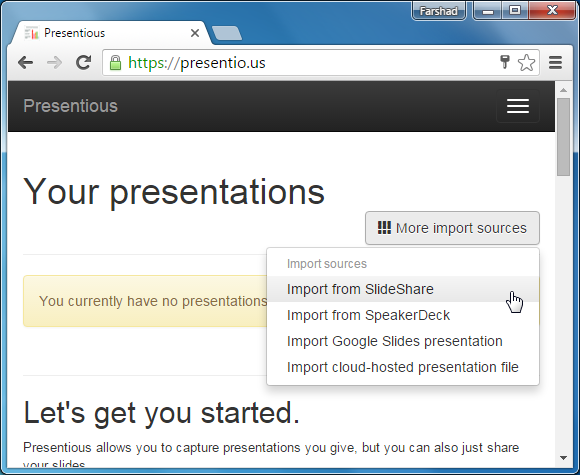Click the 'You currently have no presentations' notice
This screenshot has height=475, width=580.
click(145, 301)
